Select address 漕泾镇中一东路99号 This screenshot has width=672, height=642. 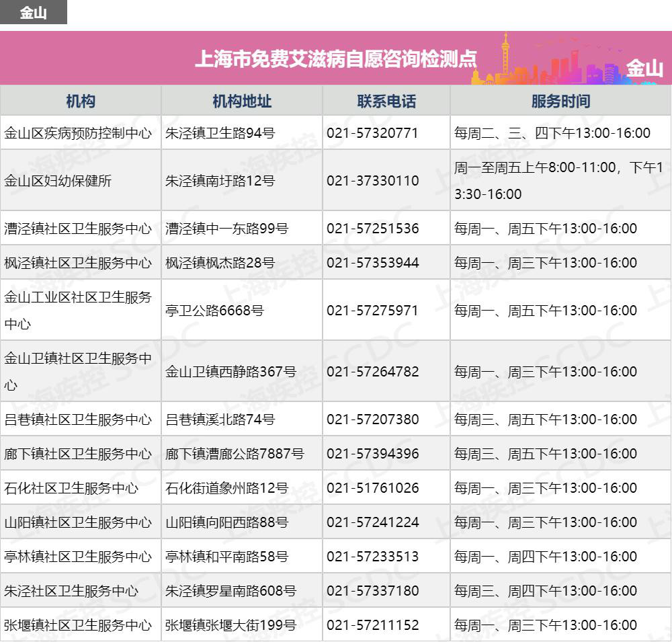pos(226,229)
